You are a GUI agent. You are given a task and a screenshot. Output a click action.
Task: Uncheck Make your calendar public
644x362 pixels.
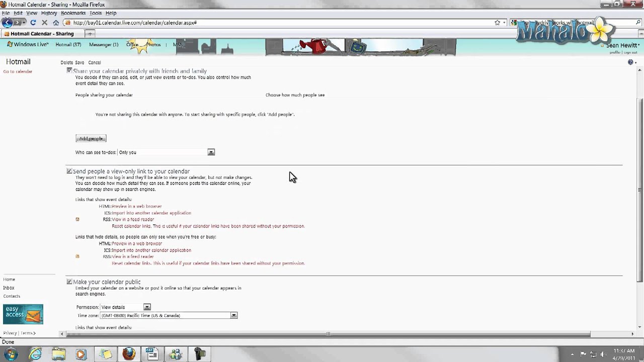point(69,282)
